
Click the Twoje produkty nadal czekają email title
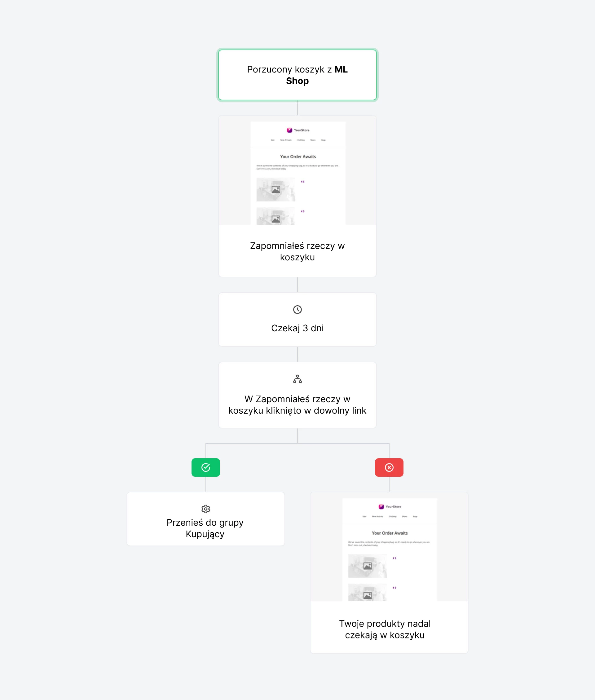pos(385,629)
